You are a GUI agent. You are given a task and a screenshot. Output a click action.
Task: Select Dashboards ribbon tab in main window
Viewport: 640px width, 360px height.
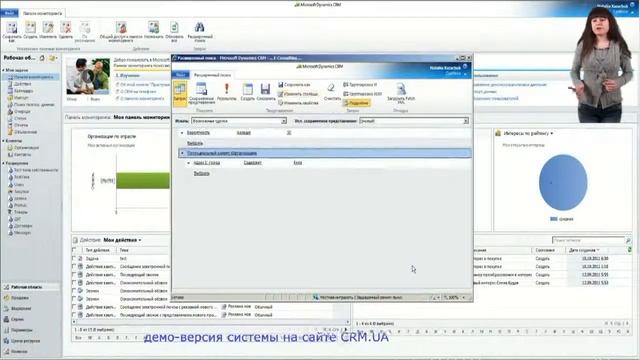click(42, 13)
